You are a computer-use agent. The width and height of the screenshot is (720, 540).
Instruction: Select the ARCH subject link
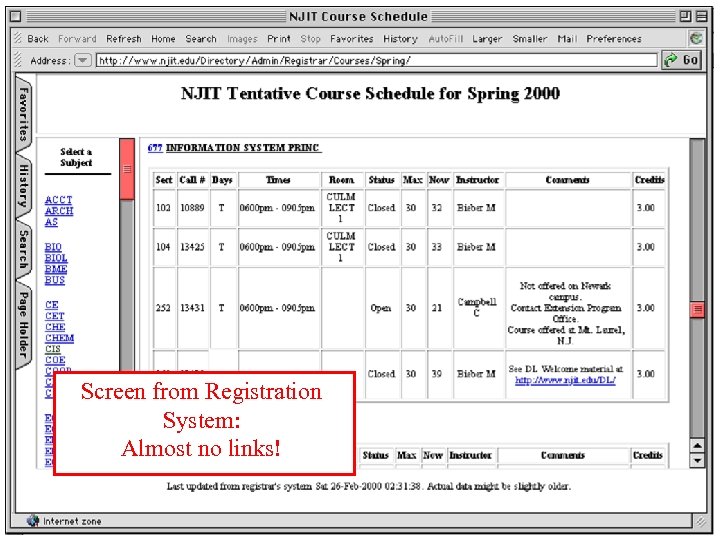pos(59,211)
